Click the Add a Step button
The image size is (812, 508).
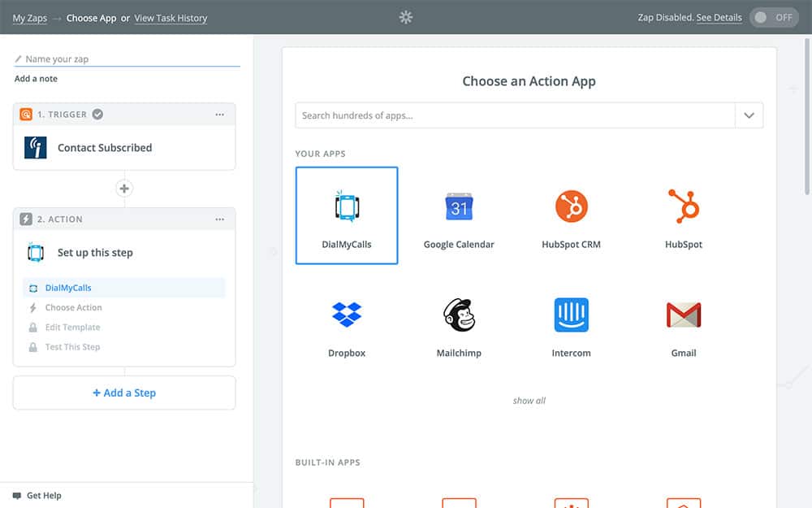(124, 393)
